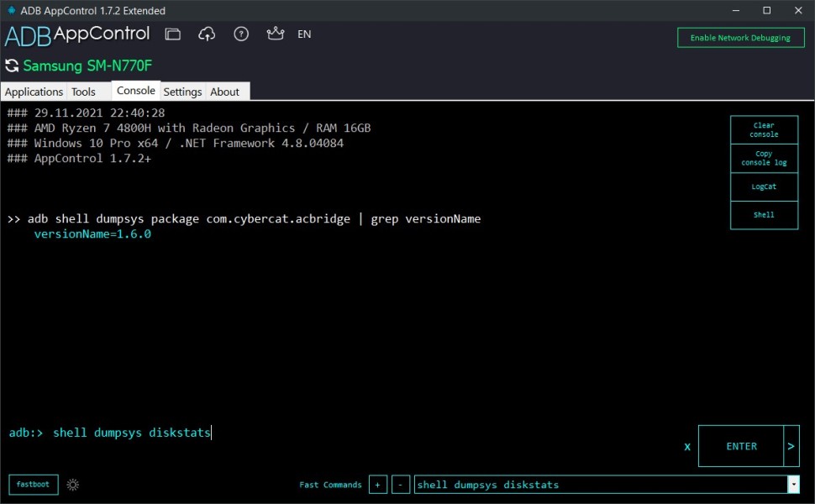
Task: Clear command input with x icon
Action: [686, 447]
